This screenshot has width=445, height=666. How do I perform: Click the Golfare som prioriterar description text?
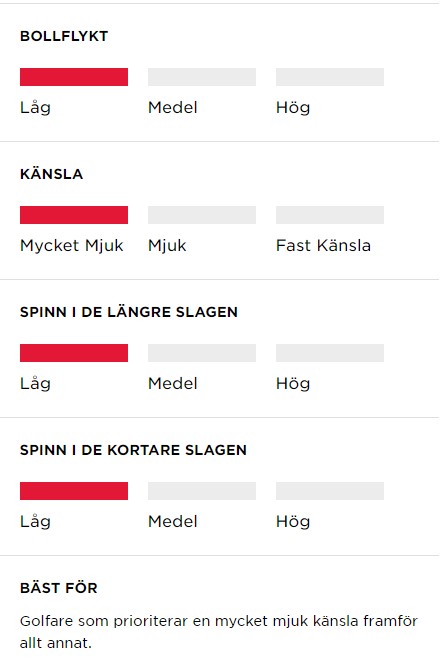tap(219, 632)
